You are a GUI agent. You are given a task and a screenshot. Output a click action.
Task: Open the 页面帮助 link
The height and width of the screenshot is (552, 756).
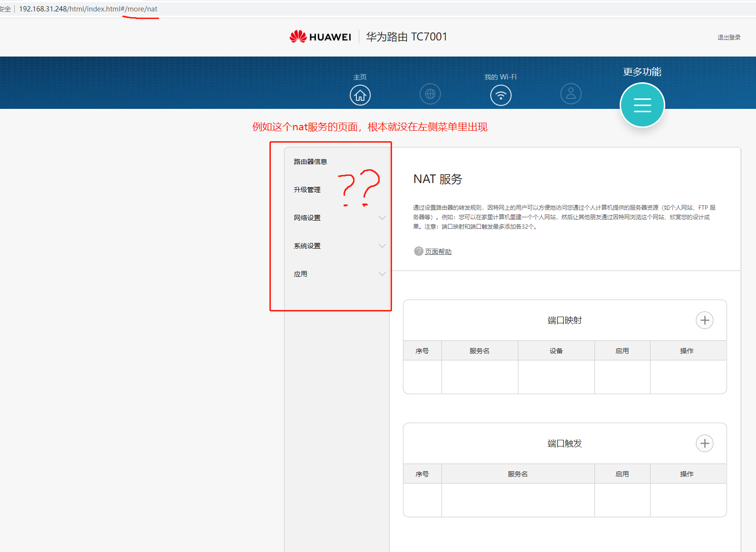438,252
